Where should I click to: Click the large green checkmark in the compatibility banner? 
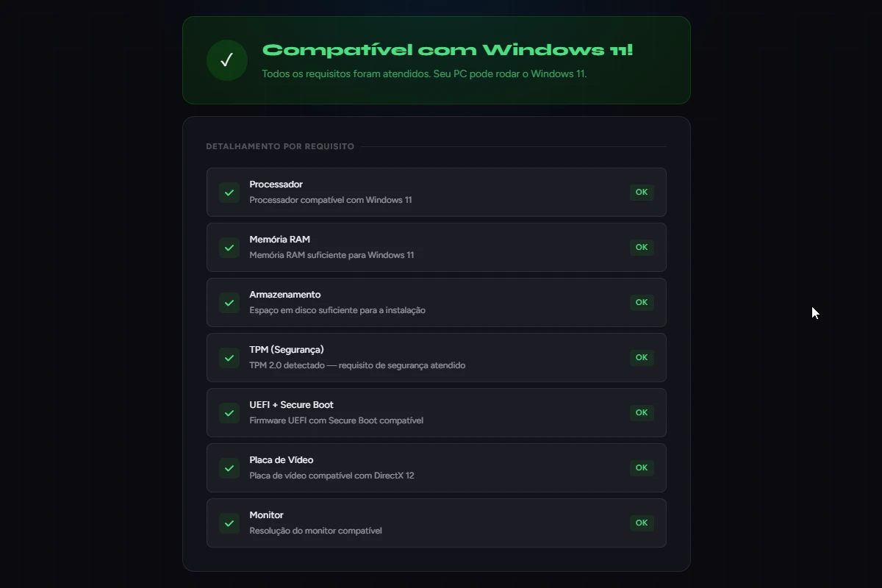coord(226,60)
